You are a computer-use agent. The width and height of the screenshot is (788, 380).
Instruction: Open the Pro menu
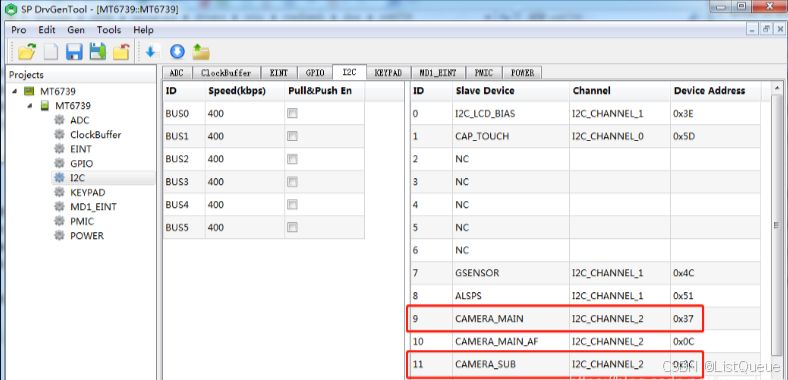pyautogui.click(x=19, y=30)
